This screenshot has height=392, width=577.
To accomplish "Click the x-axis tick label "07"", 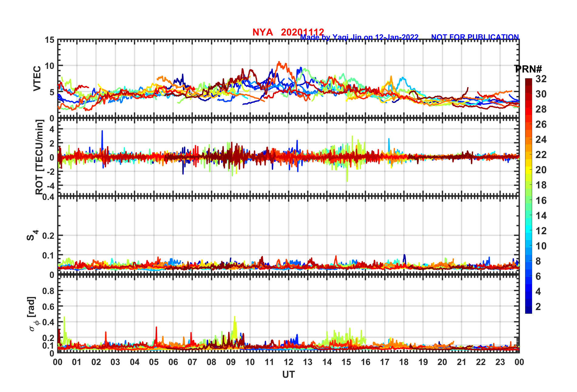I will (x=192, y=362).
